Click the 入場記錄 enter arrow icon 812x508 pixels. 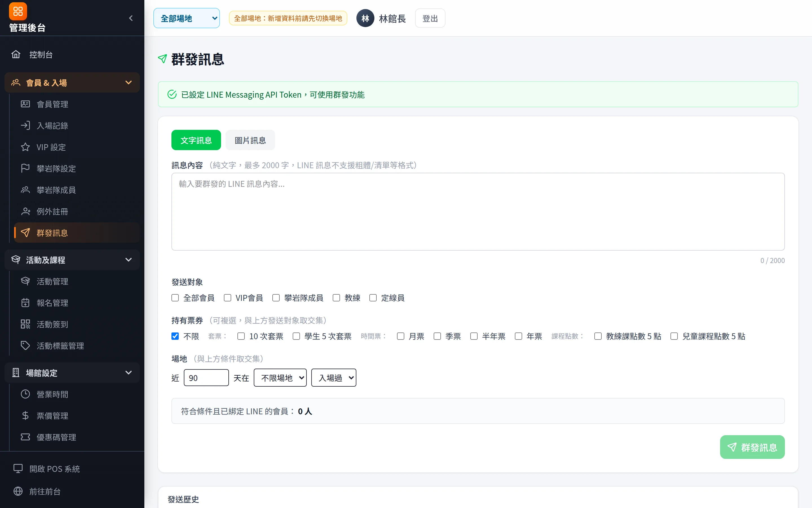[x=25, y=126]
